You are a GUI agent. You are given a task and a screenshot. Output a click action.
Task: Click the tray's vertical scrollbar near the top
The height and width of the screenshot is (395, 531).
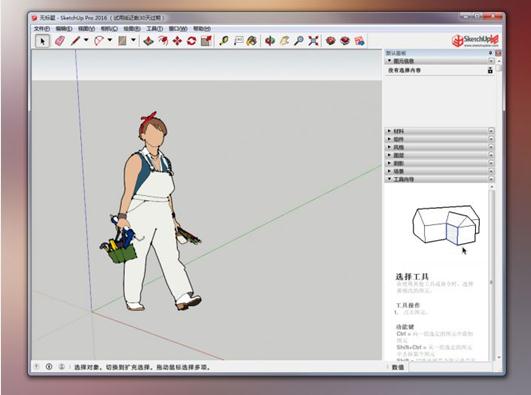[498, 68]
